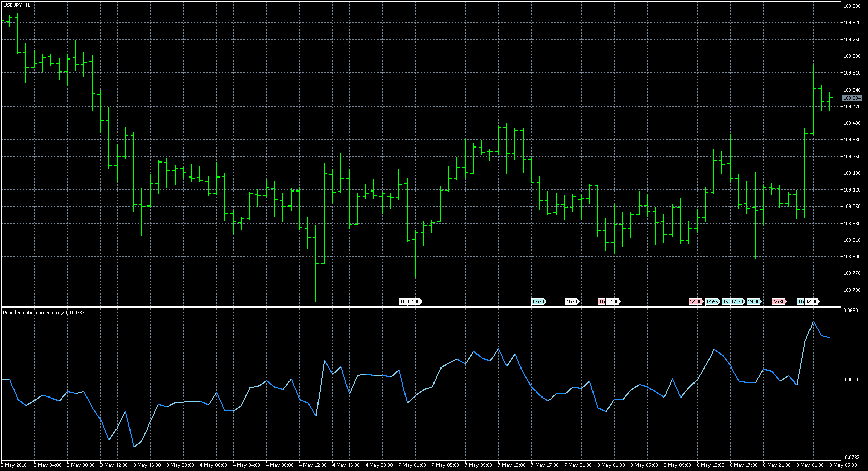The image size is (868, 471).
Task: Select the Polychromatic momentum (20) indicator label
Action: pos(44,313)
